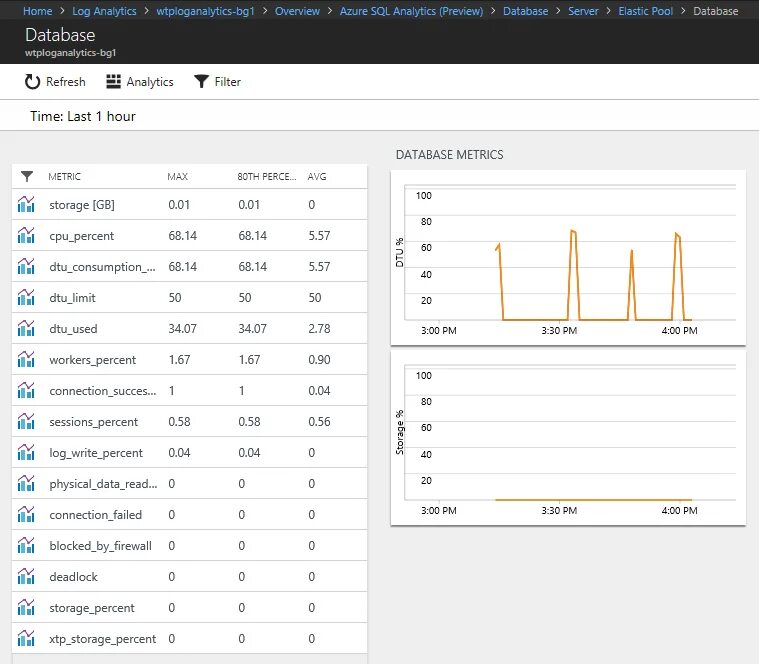Open chart icon for dtu_limit row
The image size is (759, 664).
pos(26,298)
